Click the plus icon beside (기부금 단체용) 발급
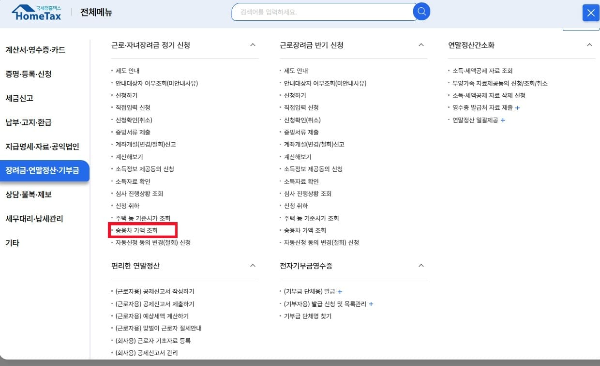Viewport: 600px width, 366px height. coord(340,292)
